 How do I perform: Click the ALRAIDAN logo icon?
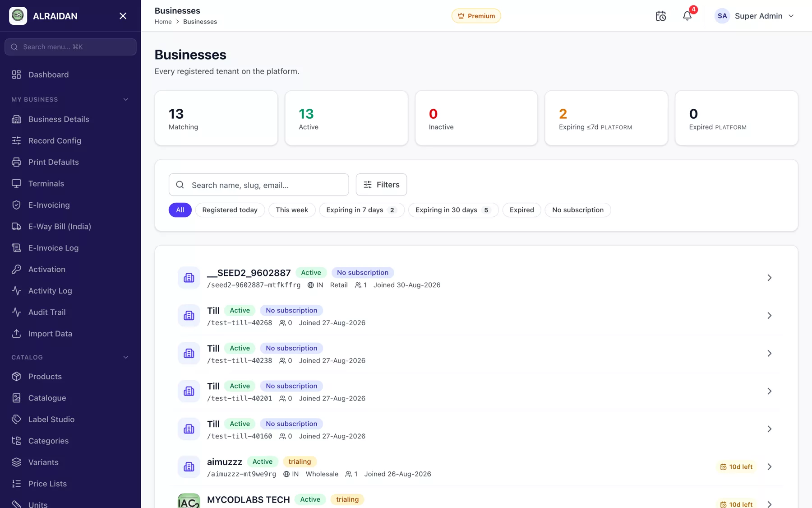18,16
